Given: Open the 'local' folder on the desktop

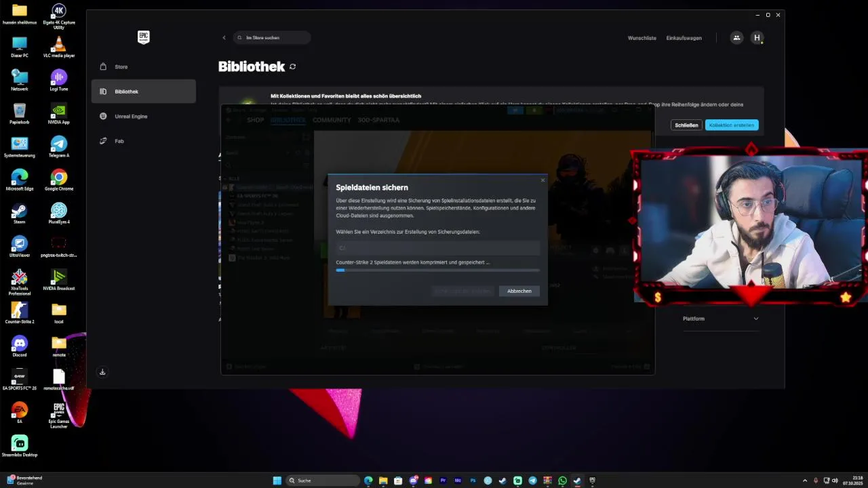Looking at the screenshot, I should (x=59, y=313).
